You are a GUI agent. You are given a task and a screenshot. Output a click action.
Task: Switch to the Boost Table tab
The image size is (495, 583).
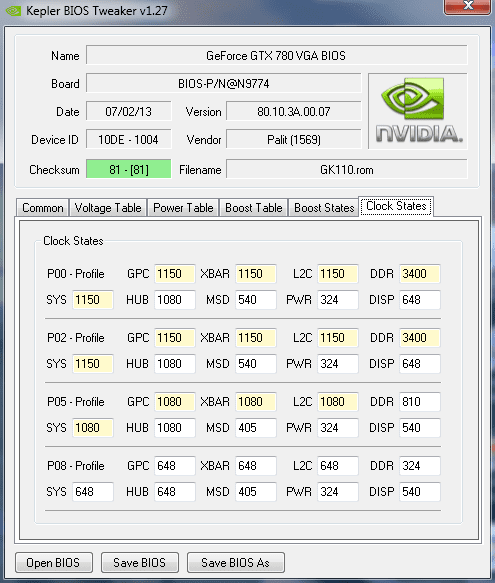(x=254, y=207)
